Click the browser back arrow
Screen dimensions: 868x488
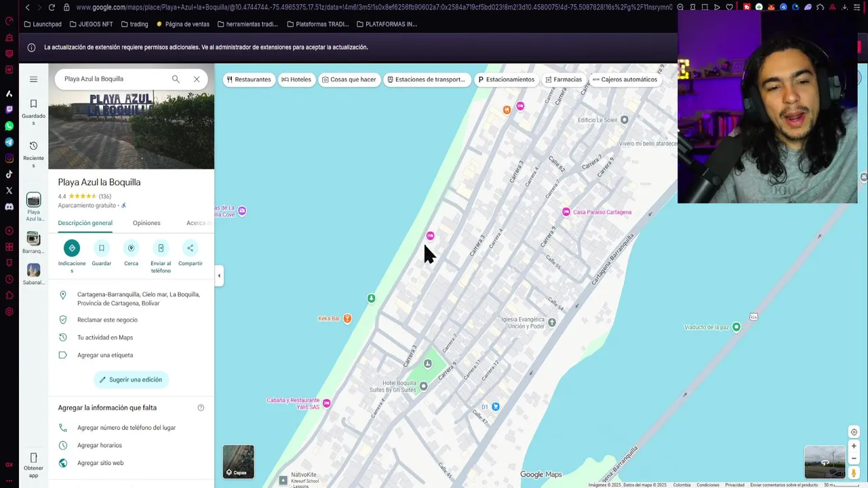[27, 7]
